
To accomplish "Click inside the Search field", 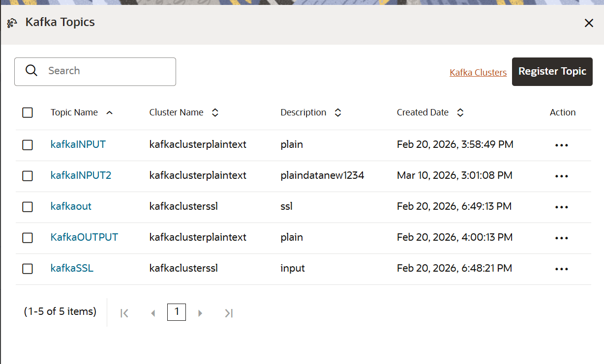I will (98, 71).
